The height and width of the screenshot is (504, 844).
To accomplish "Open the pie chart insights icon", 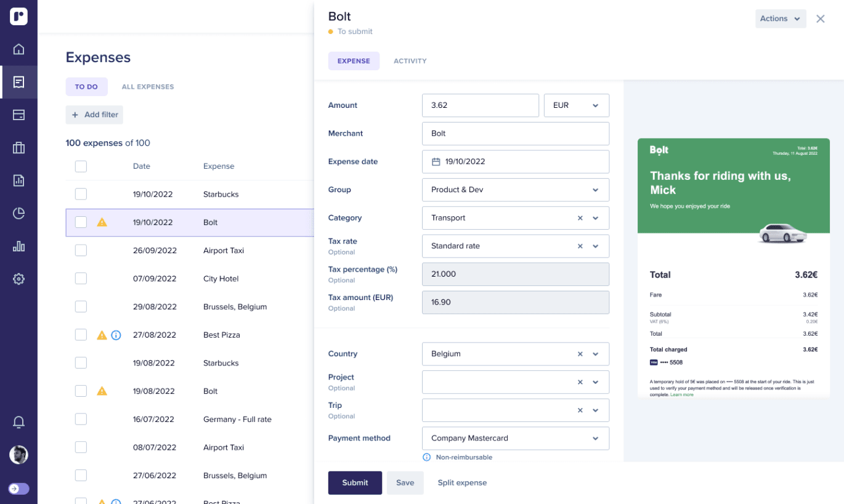I will point(18,213).
